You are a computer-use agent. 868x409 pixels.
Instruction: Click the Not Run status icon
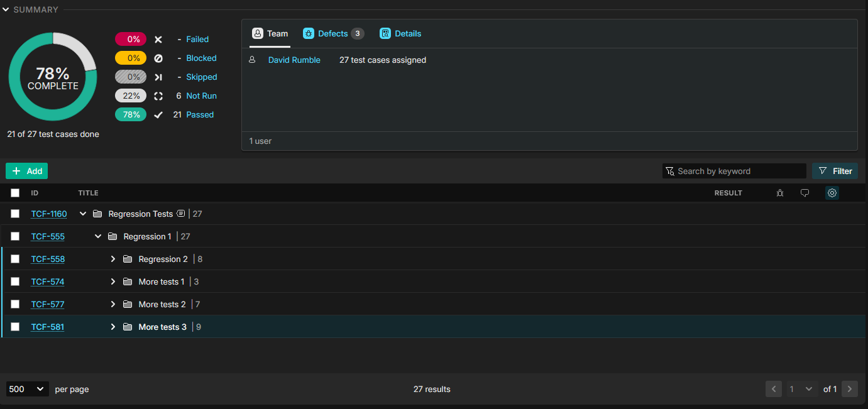pyautogui.click(x=158, y=96)
